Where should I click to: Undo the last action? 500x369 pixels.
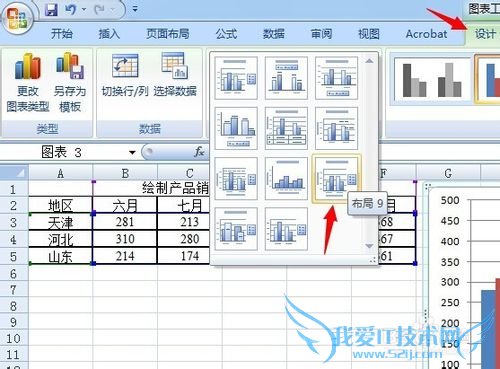tap(71, 10)
